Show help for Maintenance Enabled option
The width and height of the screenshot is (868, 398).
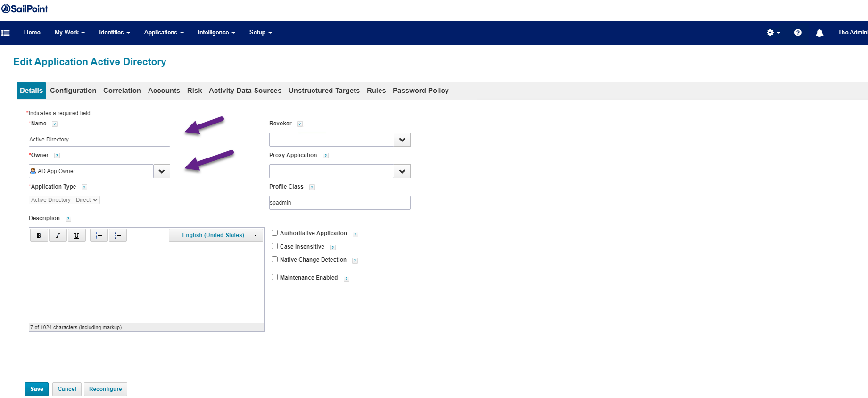[347, 279]
